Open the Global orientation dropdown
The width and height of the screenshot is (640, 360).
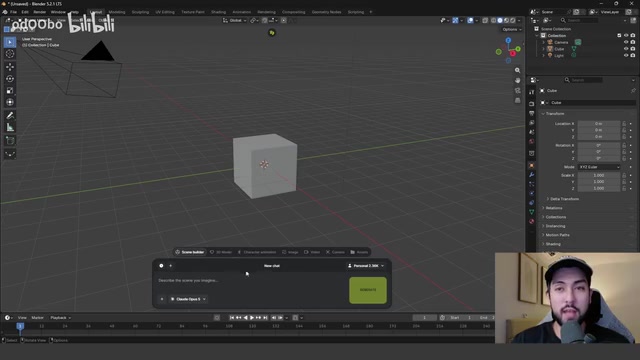pyautogui.click(x=234, y=20)
